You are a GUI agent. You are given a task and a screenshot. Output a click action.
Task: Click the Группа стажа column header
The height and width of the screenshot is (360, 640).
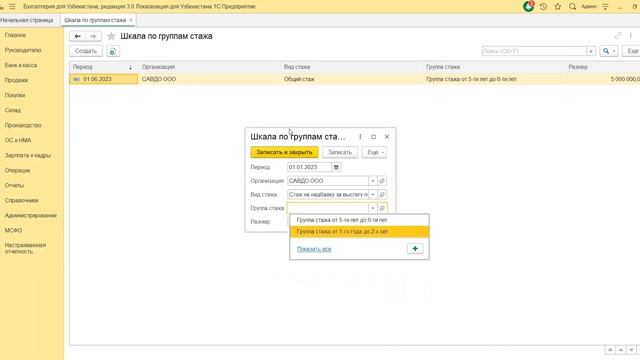[x=495, y=67]
